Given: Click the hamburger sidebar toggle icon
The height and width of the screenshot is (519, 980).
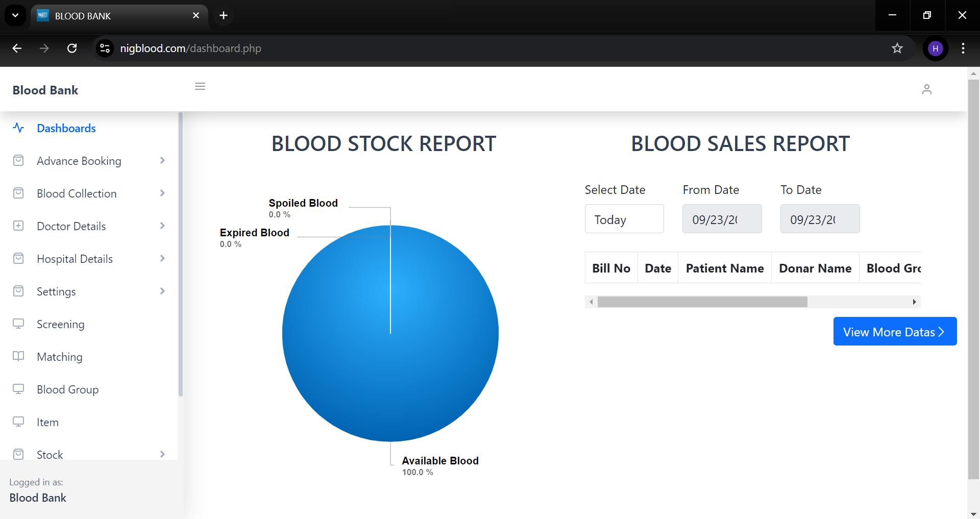Looking at the screenshot, I should [x=200, y=86].
